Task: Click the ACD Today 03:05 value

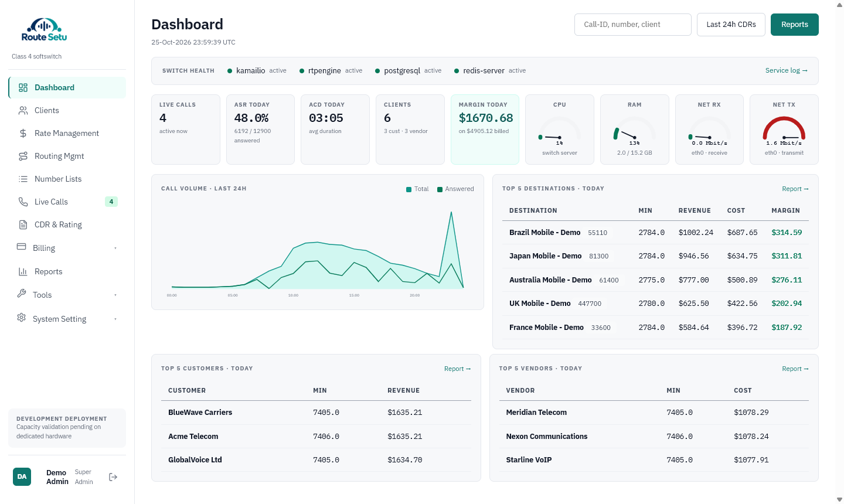Action: 326,118
